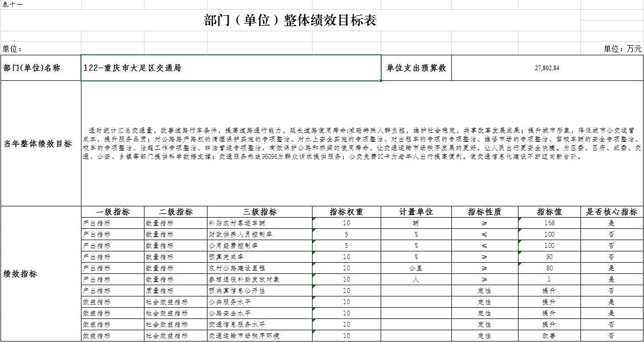Click the 部门(单位)名称 label cell
644x342 pixels.
pos(41,68)
